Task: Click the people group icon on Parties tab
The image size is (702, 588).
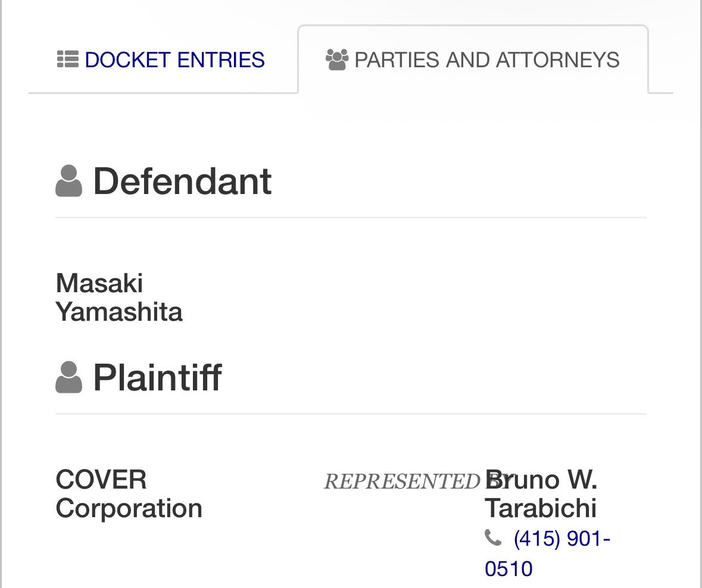Action: coord(337,60)
